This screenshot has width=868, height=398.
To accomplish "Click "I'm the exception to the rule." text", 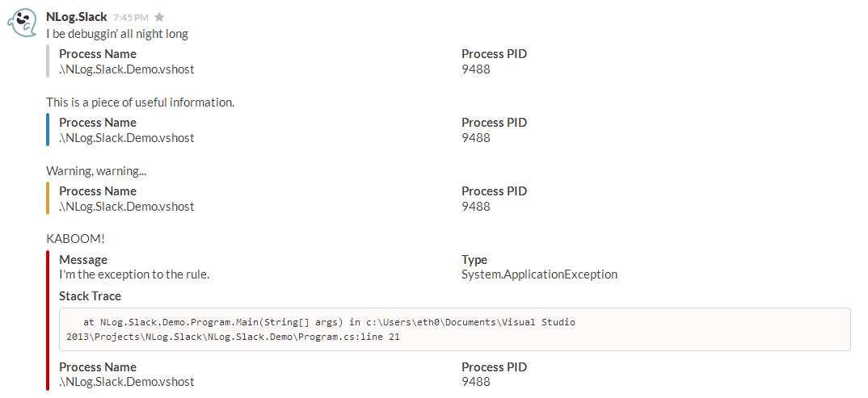I will coord(134,274).
